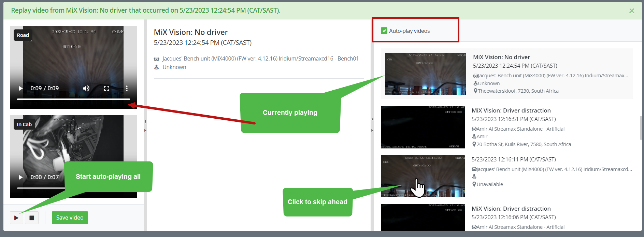Click the location pin icon beside 'Unavailable'
This screenshot has height=237, width=644.
click(x=474, y=184)
